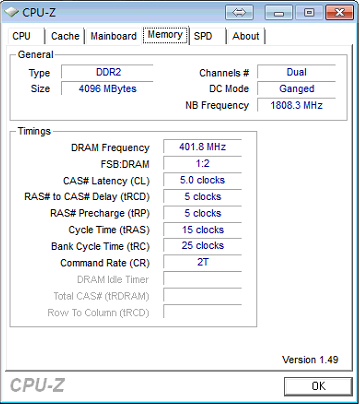Click the 'Size' label in General

(40, 89)
